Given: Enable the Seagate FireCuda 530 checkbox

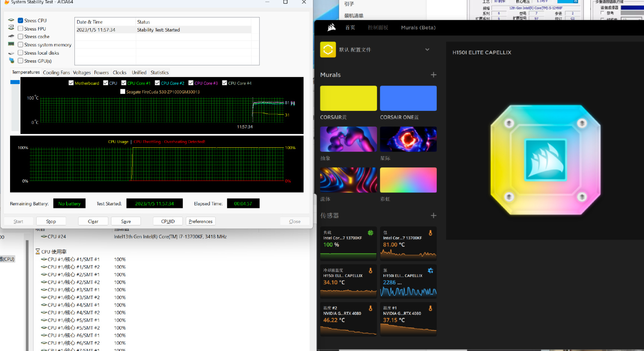Looking at the screenshot, I should point(123,92).
